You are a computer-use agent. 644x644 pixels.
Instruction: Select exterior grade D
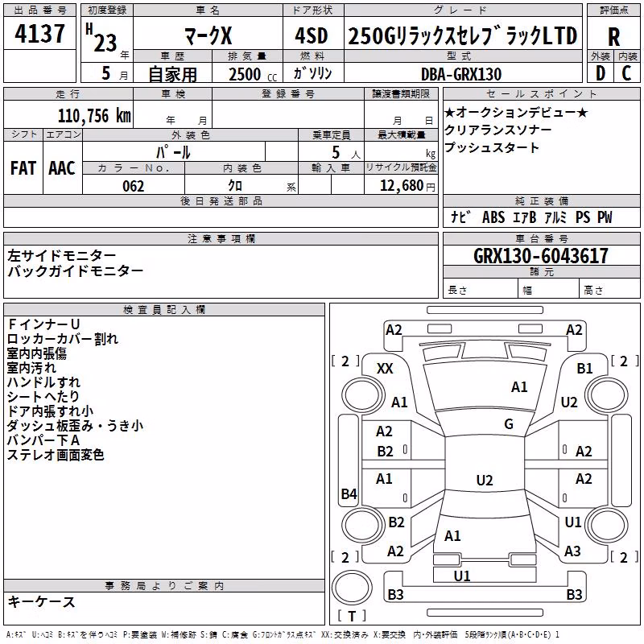(601, 73)
